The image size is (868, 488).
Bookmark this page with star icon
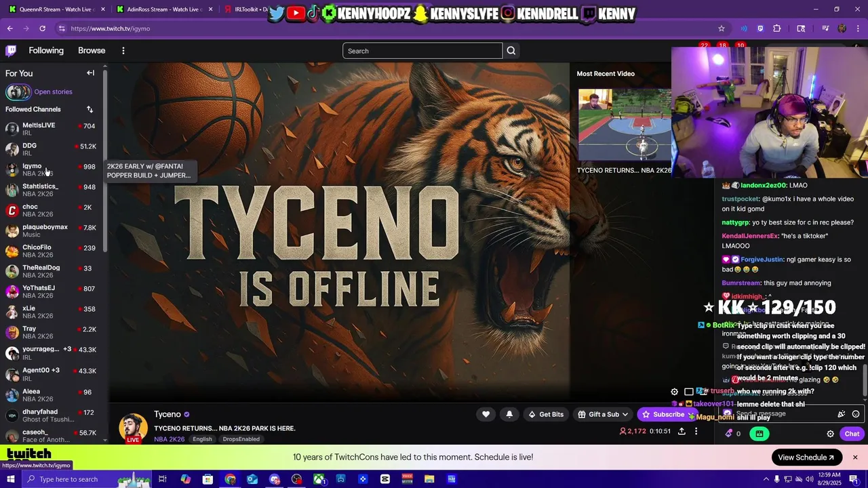coord(722,28)
